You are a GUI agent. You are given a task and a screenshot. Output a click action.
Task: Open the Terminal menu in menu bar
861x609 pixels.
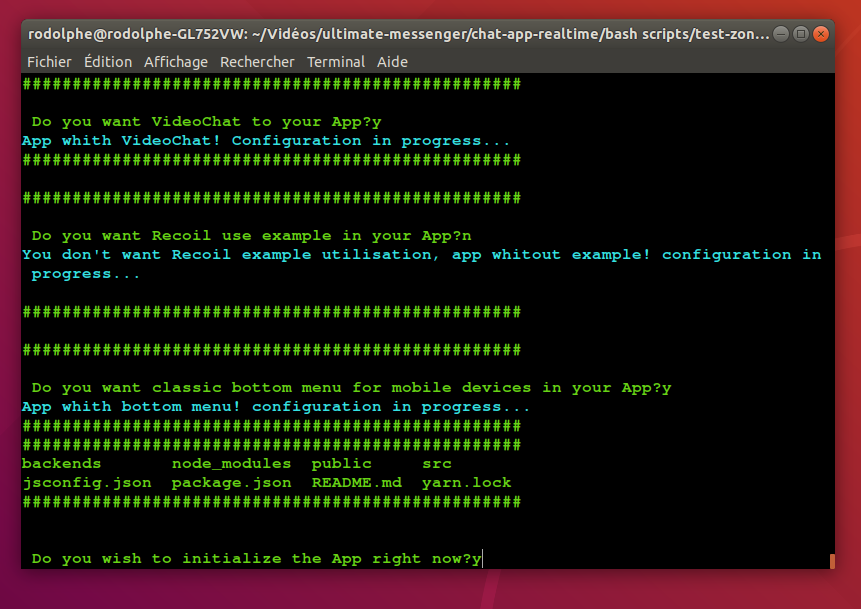coord(336,62)
